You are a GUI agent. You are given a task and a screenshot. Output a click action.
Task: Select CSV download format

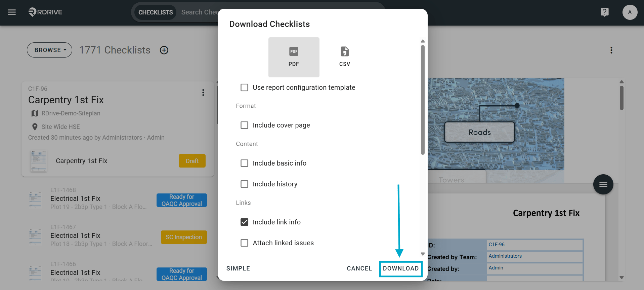345,57
